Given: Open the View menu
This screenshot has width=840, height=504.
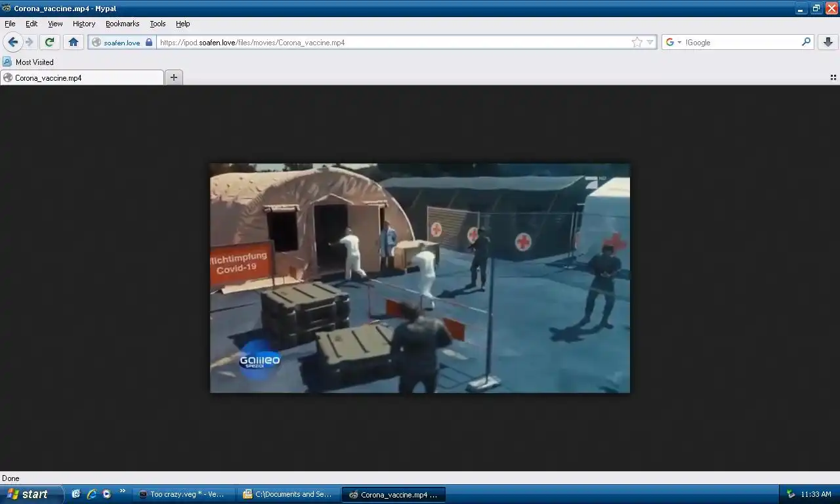Looking at the screenshot, I should click(x=55, y=24).
